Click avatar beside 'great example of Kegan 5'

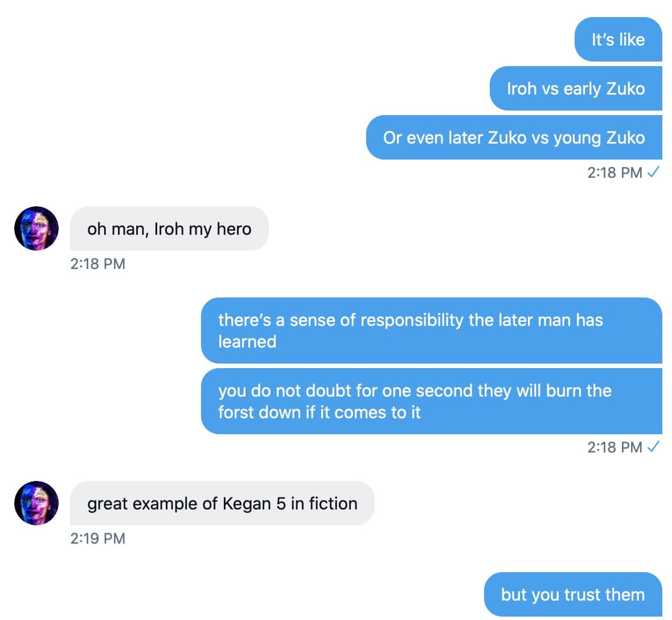(36, 503)
